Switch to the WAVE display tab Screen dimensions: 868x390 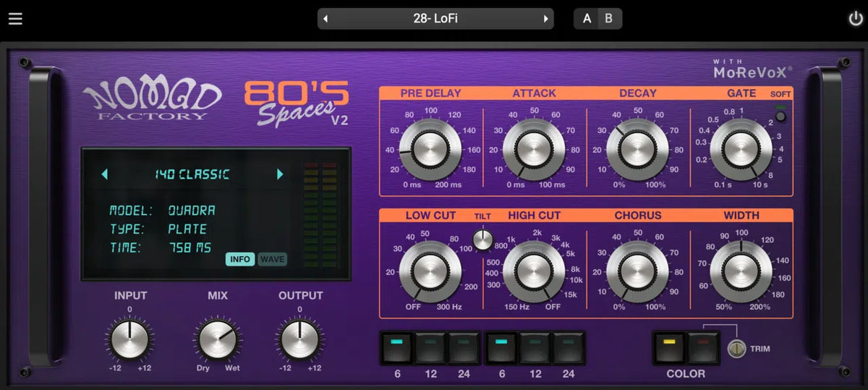click(x=273, y=259)
